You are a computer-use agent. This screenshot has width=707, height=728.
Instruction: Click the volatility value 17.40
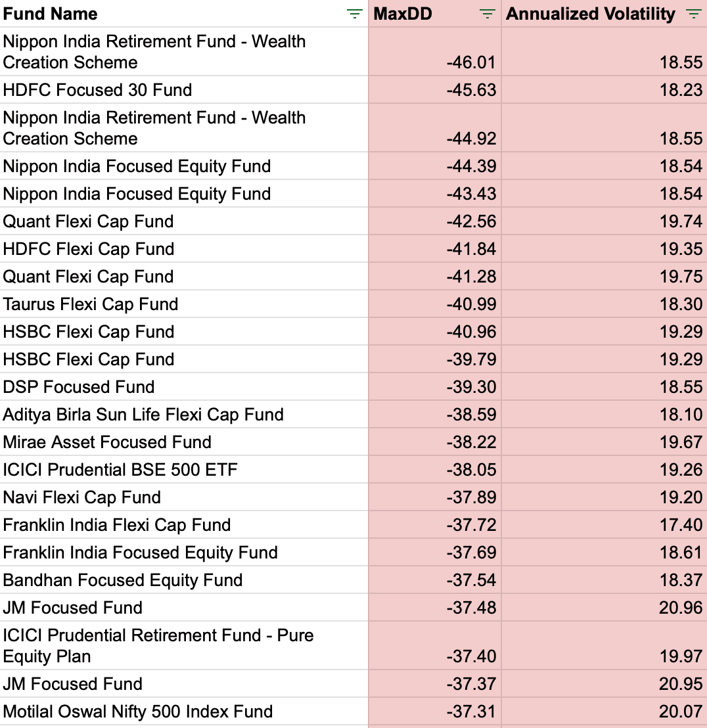pyautogui.click(x=681, y=525)
